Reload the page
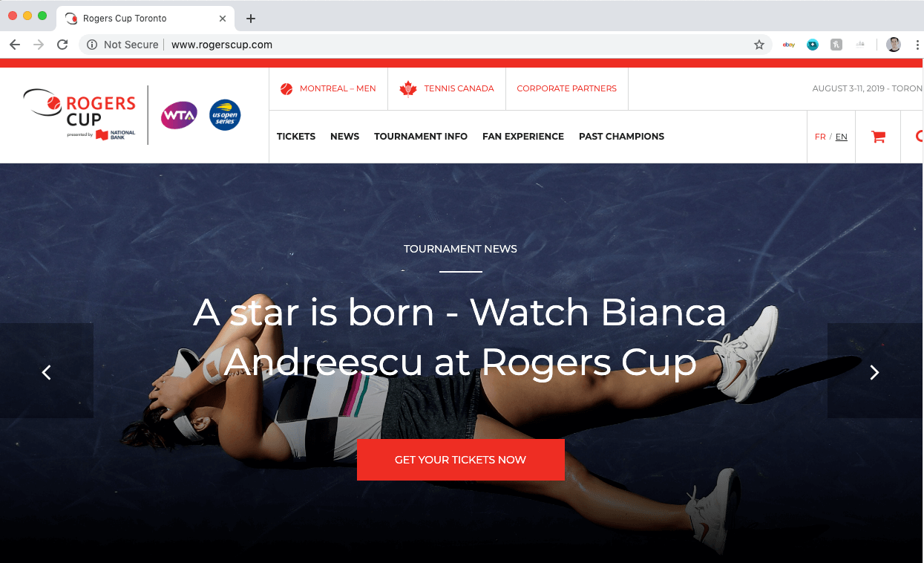This screenshot has height=563, width=924. click(62, 45)
